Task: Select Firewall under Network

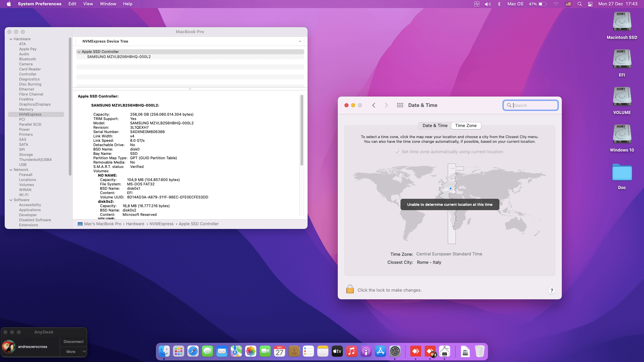Action: point(26,175)
